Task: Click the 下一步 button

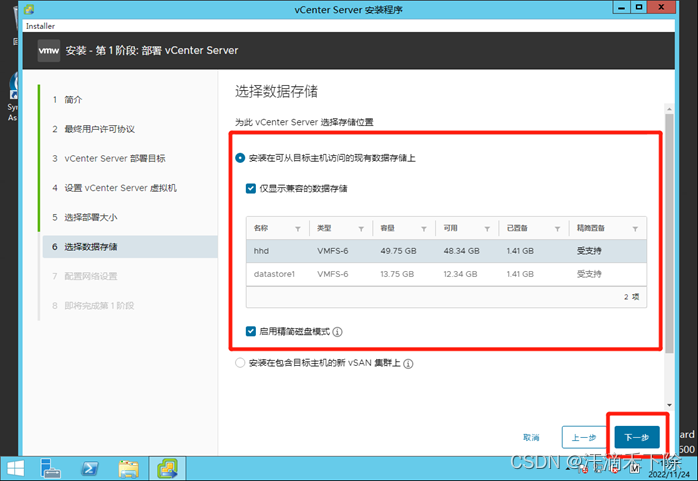Action: (637, 437)
